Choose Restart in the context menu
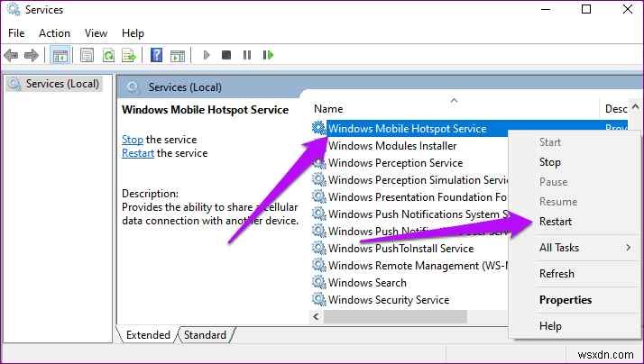Screen dimensions: 644x364 pyautogui.click(x=556, y=222)
